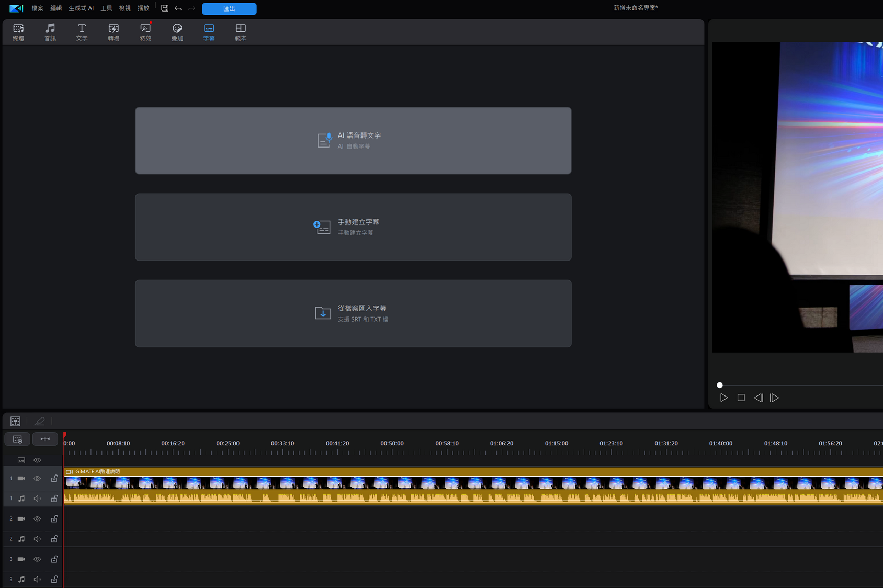This screenshot has height=588, width=883.
Task: Open the 轉場 (Transition) room
Action: tap(114, 32)
